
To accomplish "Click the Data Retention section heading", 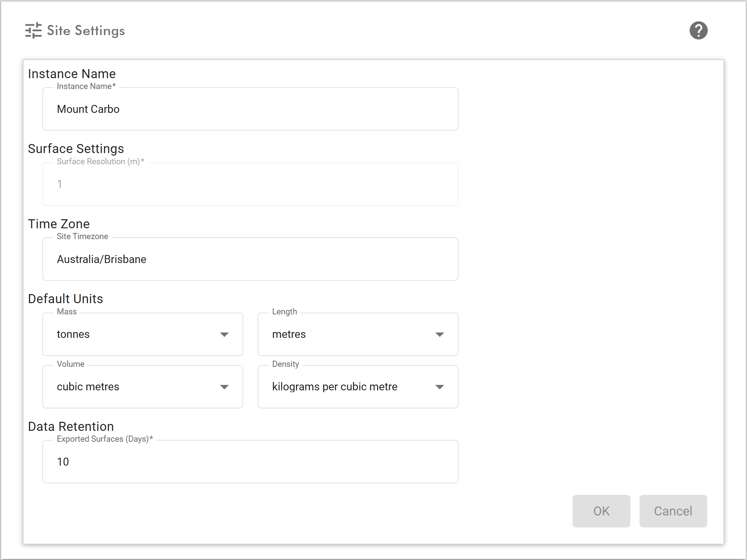I will click(71, 427).
